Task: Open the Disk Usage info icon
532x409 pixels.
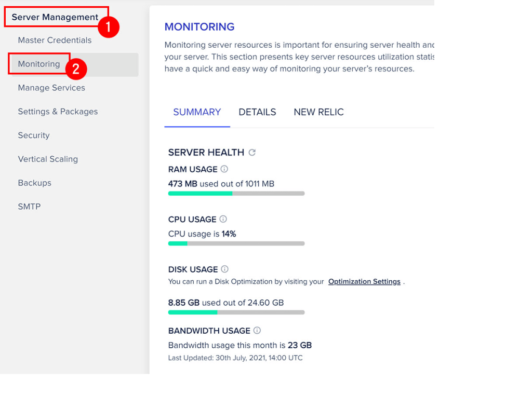Action: [x=224, y=269]
